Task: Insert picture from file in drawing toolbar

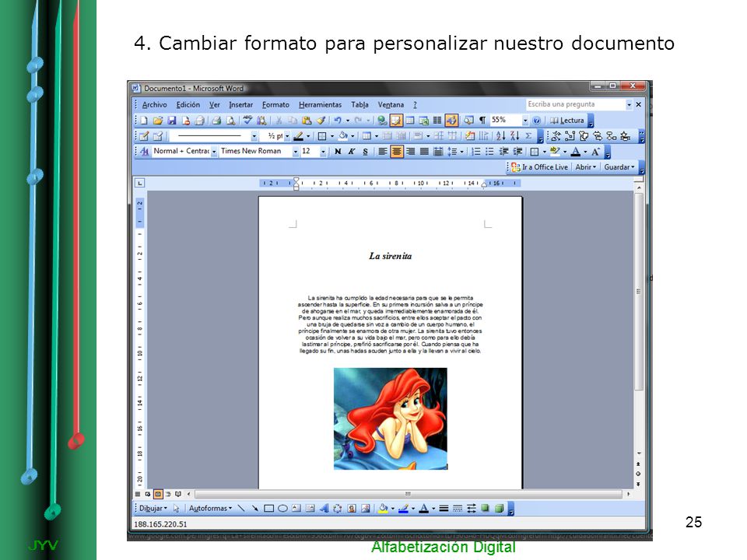Action: pyautogui.click(x=366, y=509)
